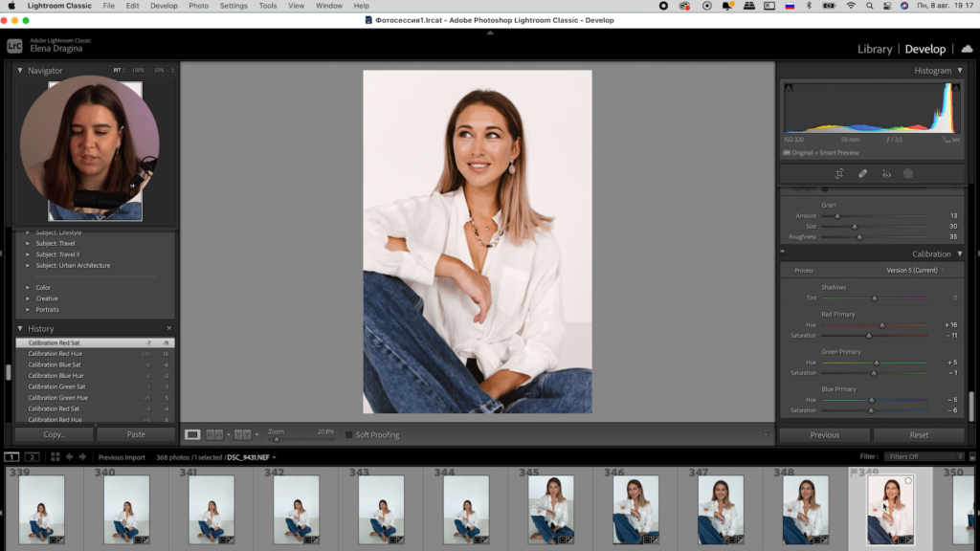
Task: Switch to the Library module
Action: tap(874, 49)
